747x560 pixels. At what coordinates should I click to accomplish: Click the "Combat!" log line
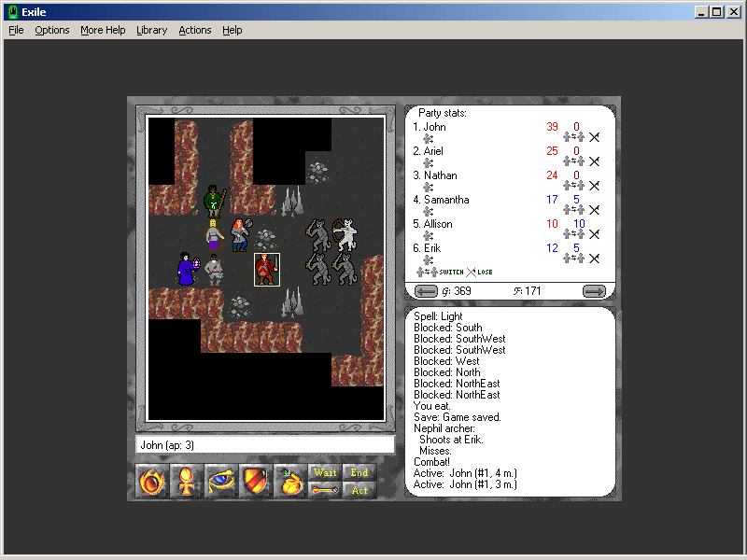[x=431, y=462]
